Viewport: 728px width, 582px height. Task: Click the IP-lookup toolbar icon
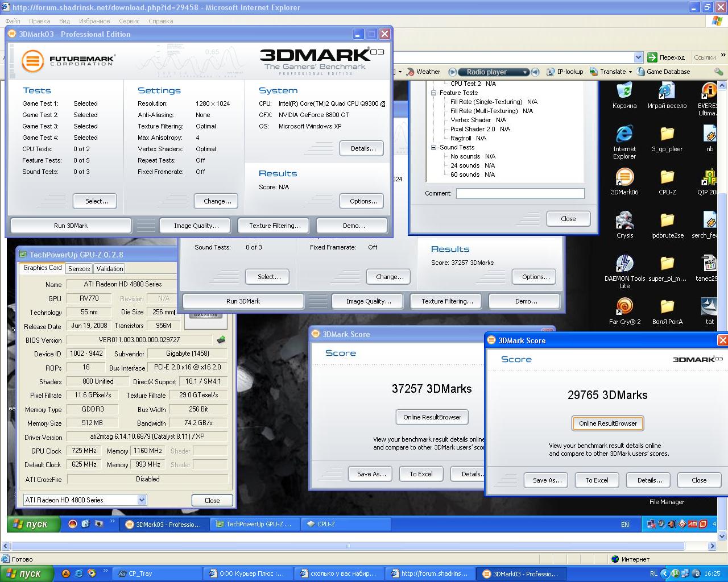click(565, 72)
